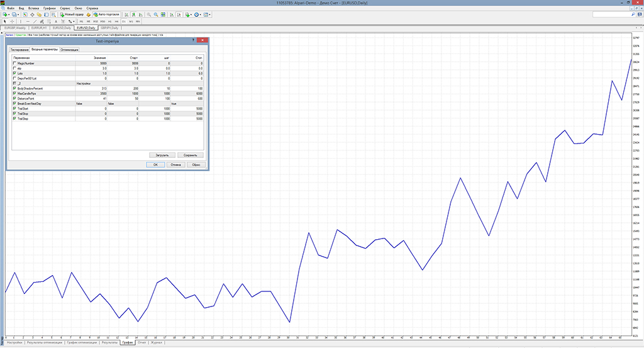Uncheck the BodyShadowPercent checkbox
The height and width of the screenshot is (348, 644).
tap(14, 88)
